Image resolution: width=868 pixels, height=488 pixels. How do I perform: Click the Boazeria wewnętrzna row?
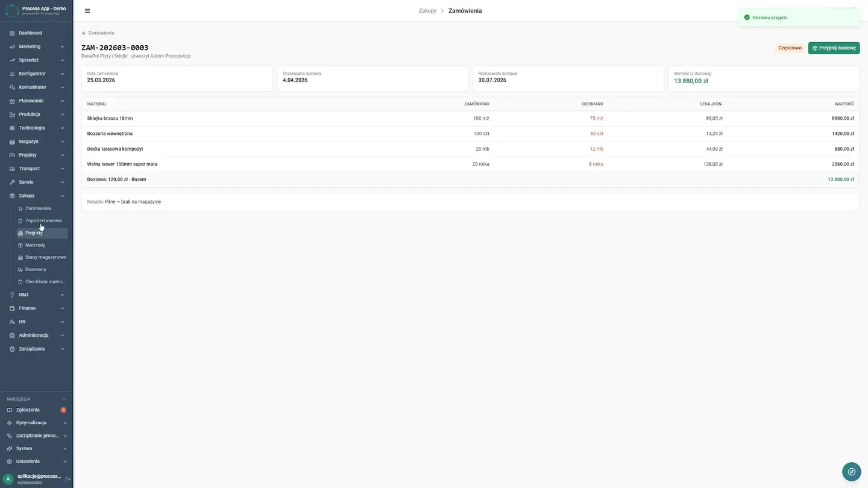pos(470,134)
